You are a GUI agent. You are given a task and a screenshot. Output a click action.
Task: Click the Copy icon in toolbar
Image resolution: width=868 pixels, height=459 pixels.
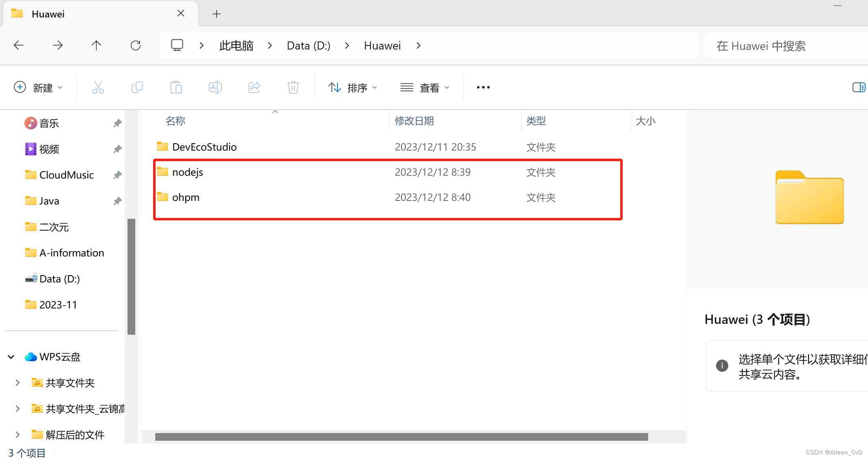pyautogui.click(x=137, y=87)
